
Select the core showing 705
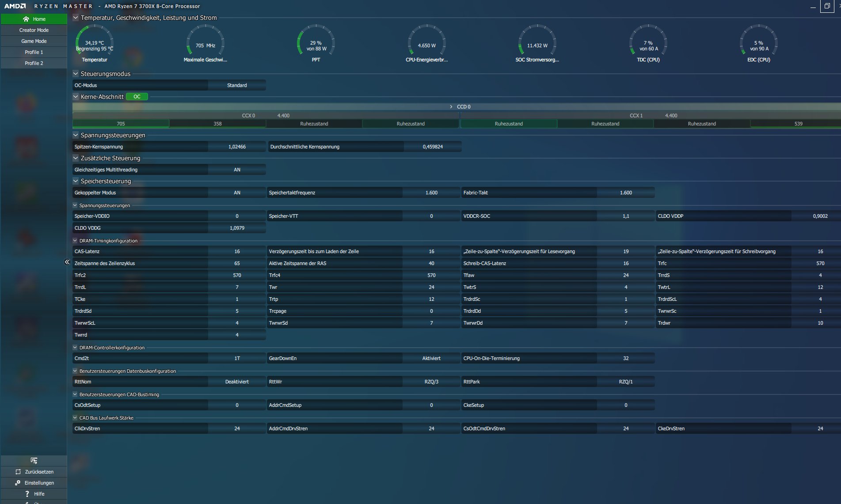click(121, 124)
